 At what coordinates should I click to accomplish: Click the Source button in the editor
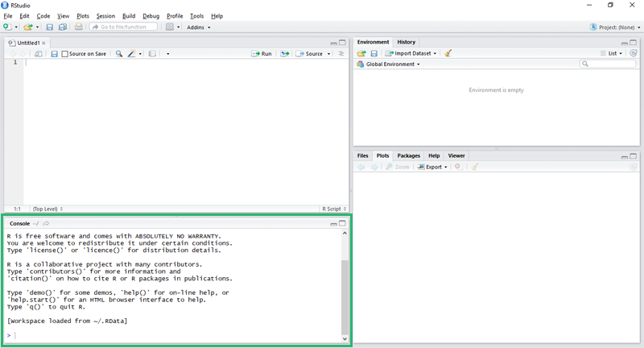coord(310,54)
